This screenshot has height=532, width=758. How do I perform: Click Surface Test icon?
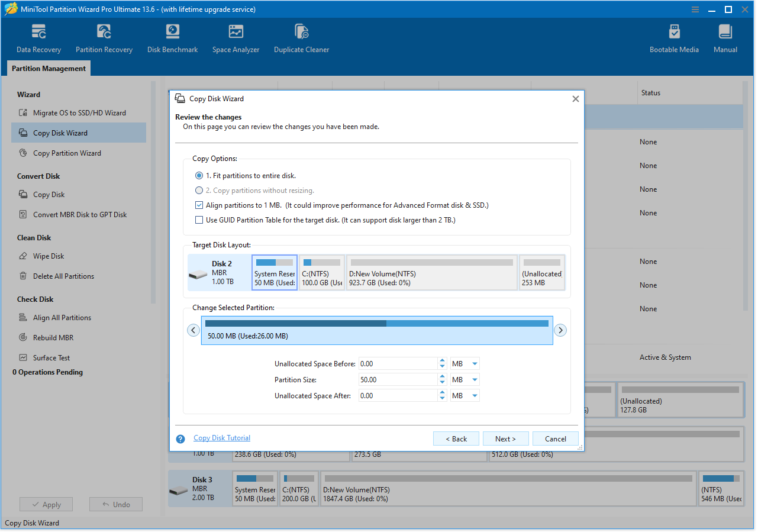tap(23, 357)
